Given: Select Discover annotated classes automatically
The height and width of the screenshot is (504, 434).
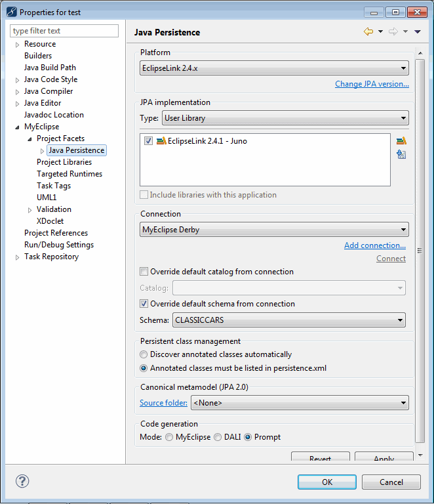Looking at the screenshot, I should point(144,354).
